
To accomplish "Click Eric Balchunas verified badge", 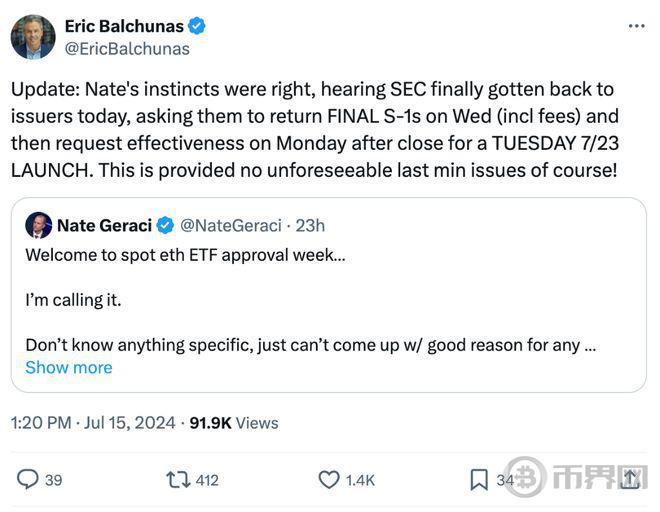I will coord(197,26).
